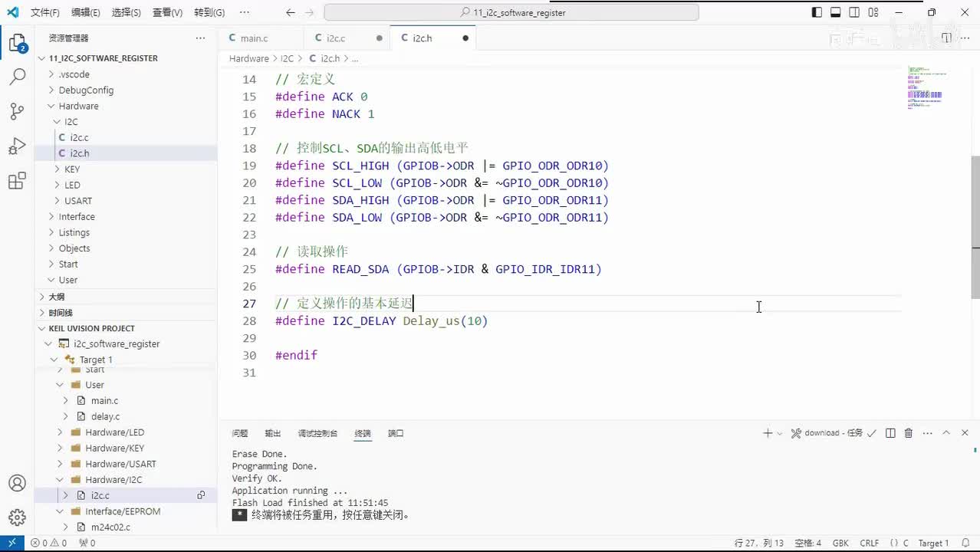
Task: Switch to the i2c.c editor tab
Action: [336, 38]
